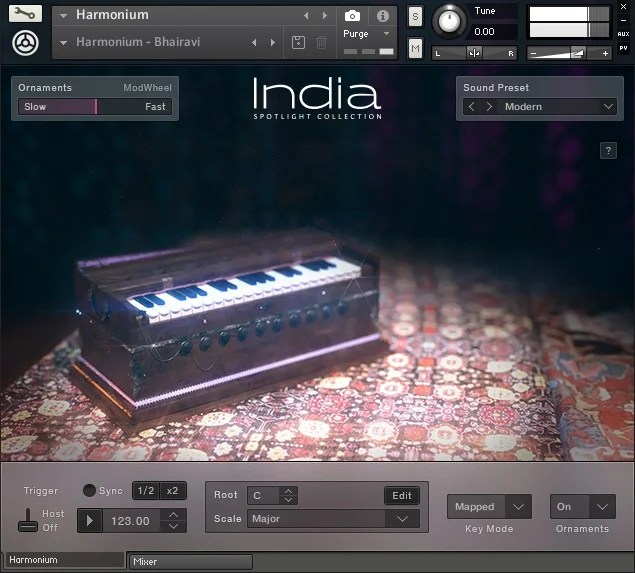Show instrument info with the i icon
Image resolution: width=635 pixels, height=573 pixels.
[383, 16]
